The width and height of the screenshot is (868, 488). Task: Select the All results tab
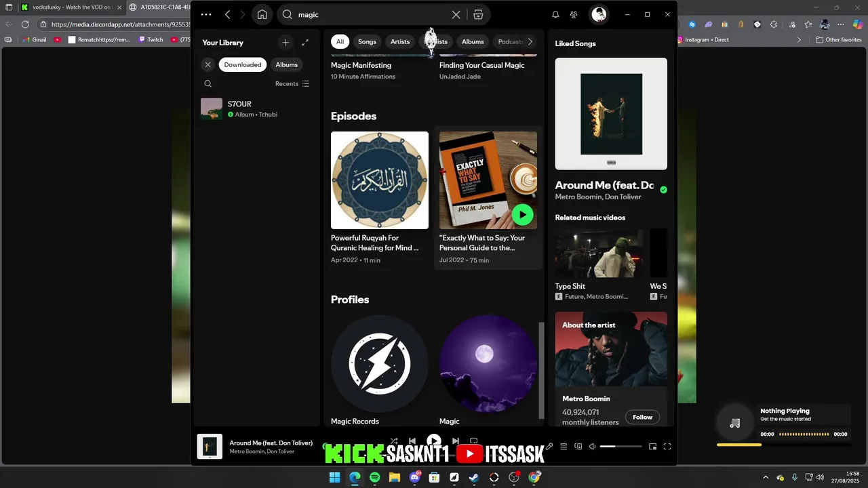(340, 41)
